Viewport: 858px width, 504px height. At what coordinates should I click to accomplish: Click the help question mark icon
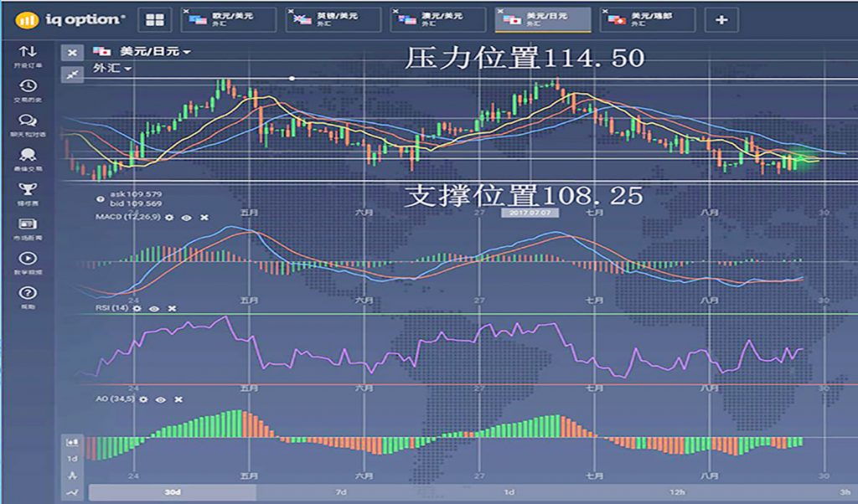tap(28, 293)
